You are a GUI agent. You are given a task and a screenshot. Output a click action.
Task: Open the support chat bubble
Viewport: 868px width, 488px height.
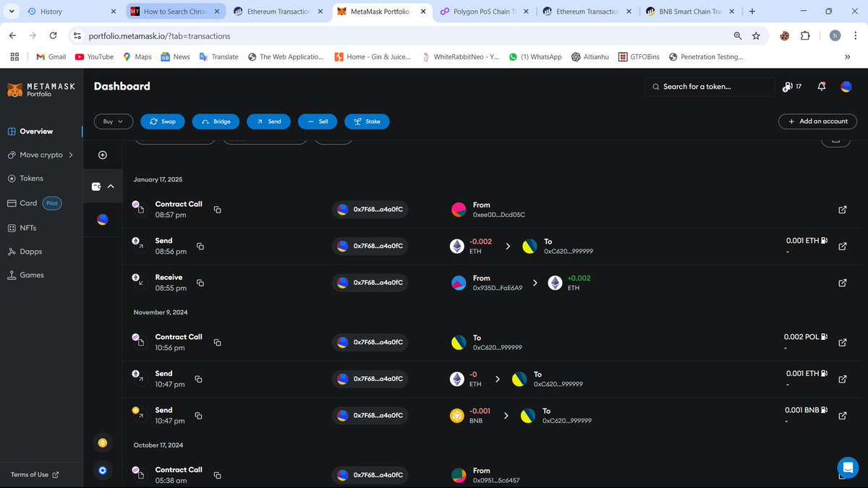(847, 466)
